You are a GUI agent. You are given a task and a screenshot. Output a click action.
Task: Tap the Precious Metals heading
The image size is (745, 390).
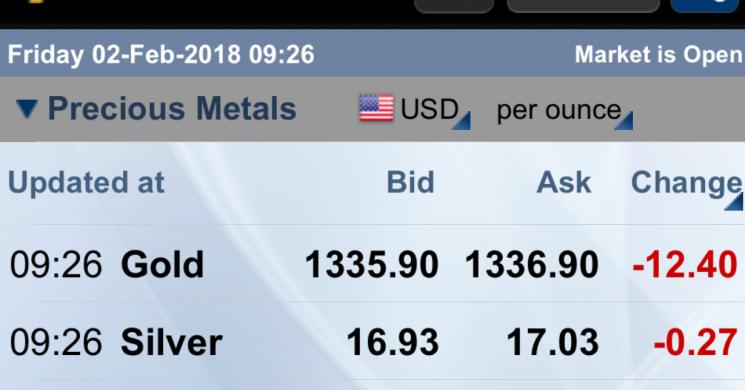tap(172, 108)
